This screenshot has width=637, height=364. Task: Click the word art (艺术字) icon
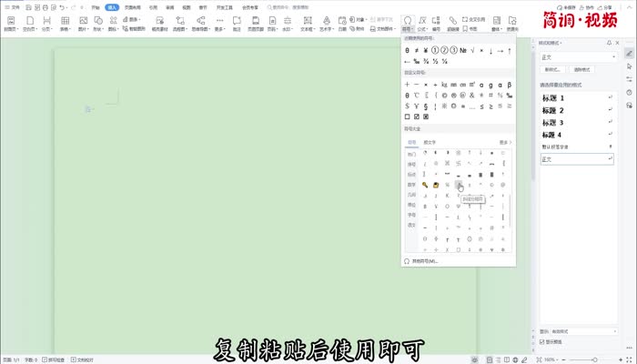pos(327,20)
